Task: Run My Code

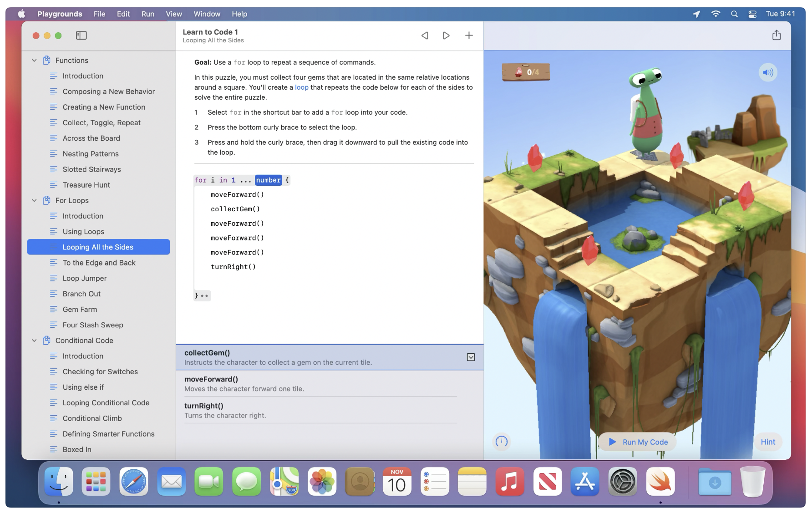Action: [638, 442]
